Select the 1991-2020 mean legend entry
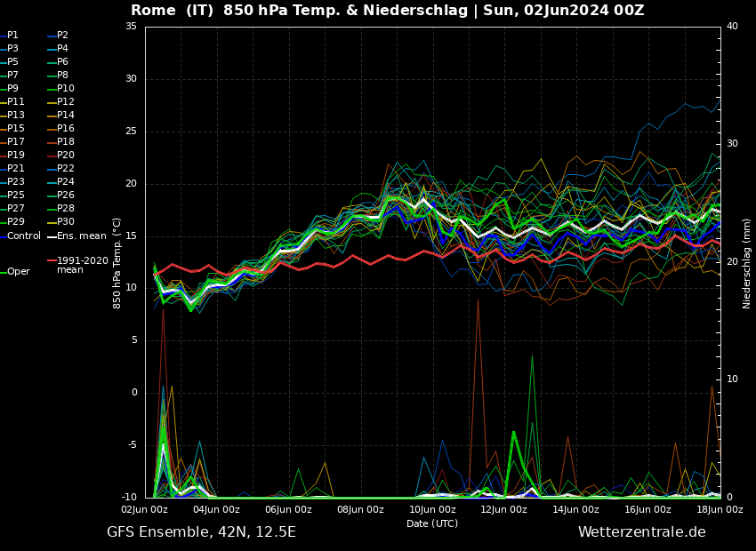 pyautogui.click(x=82, y=265)
